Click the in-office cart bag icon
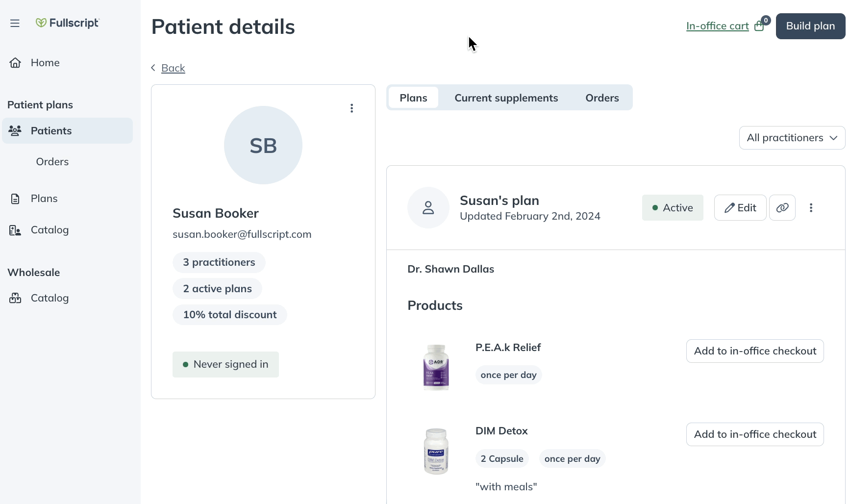The height and width of the screenshot is (504, 850). [x=759, y=26]
